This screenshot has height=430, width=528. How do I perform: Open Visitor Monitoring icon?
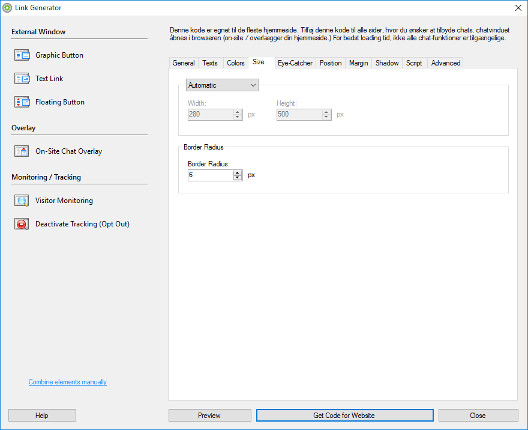(22, 200)
